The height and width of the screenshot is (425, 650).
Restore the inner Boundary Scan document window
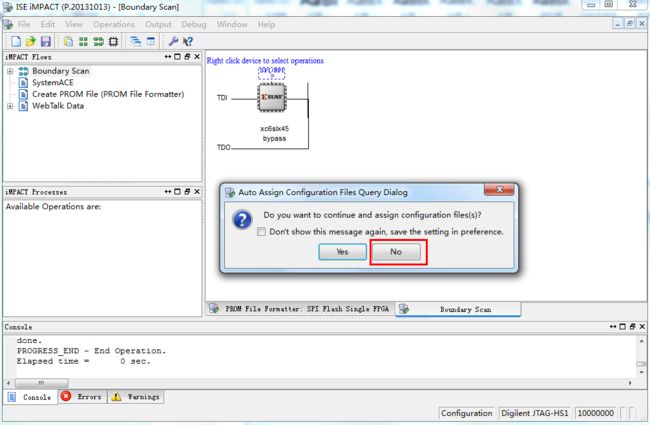click(630, 24)
